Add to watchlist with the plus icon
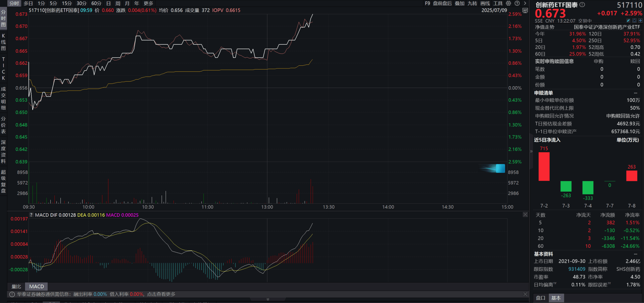This screenshot has width=644, height=303. coord(640,21)
